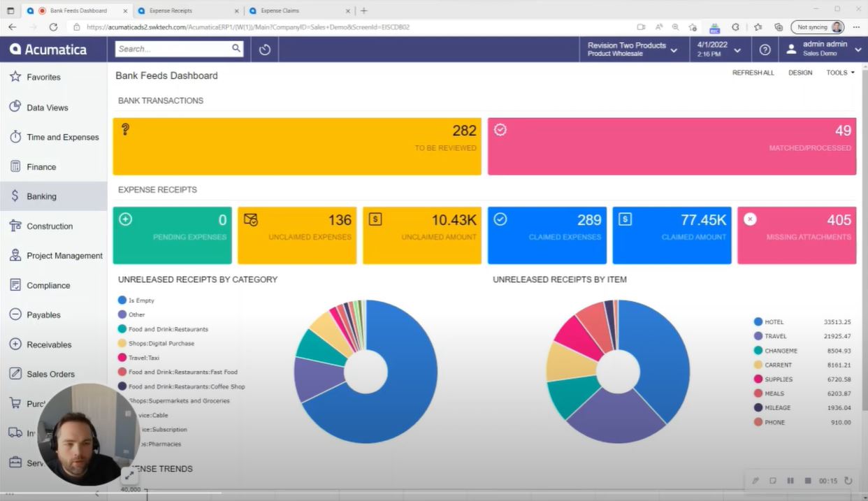The image size is (868, 501).
Task: Open Favorites in the sidebar
Action: point(54,77)
